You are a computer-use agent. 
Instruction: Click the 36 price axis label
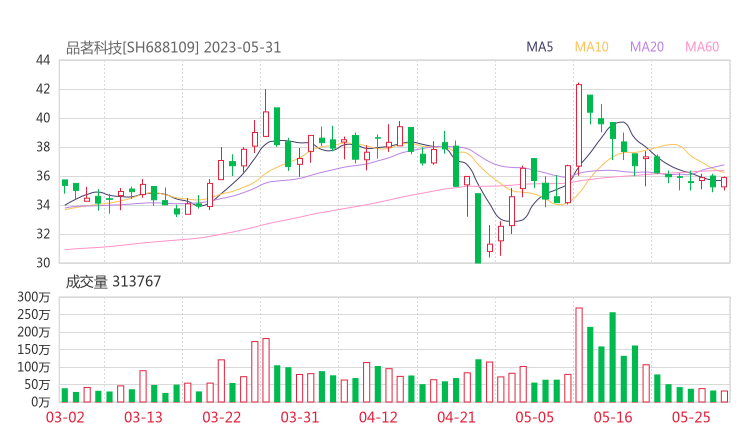click(43, 176)
